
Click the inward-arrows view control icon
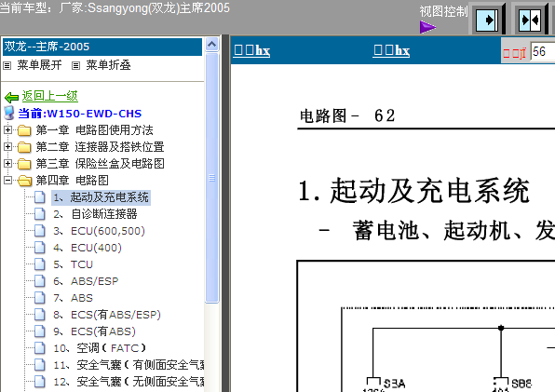coord(530,20)
